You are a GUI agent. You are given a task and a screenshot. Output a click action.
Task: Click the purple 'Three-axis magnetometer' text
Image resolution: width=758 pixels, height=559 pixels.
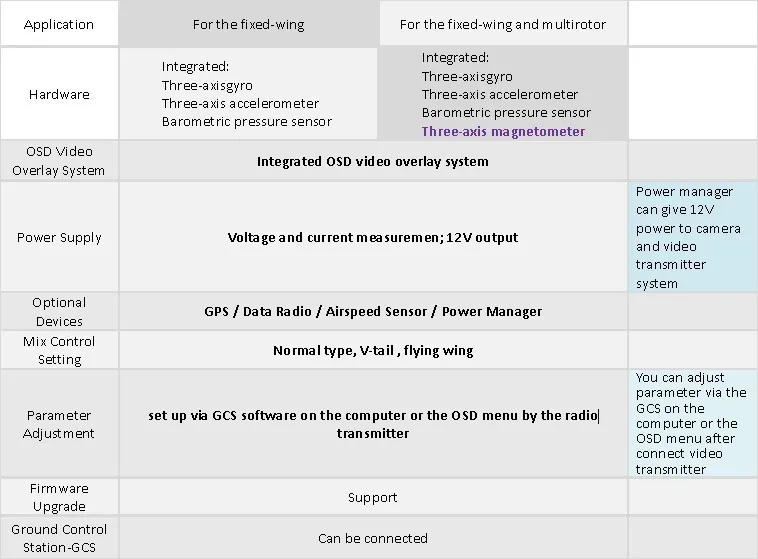click(x=503, y=131)
